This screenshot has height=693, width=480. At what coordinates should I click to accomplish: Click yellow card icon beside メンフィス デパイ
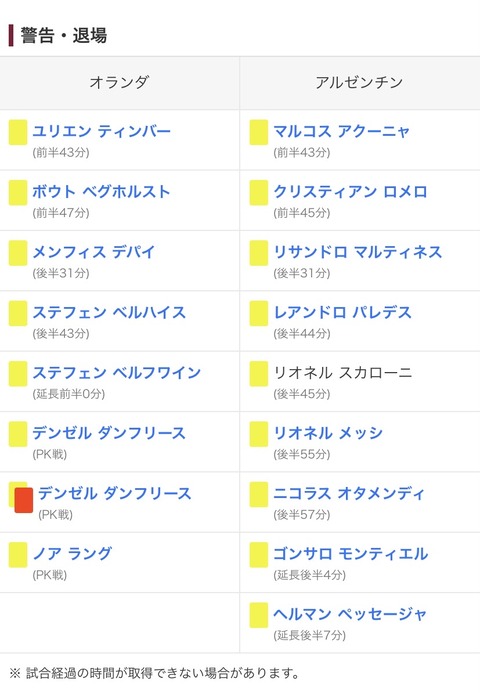pyautogui.click(x=18, y=253)
